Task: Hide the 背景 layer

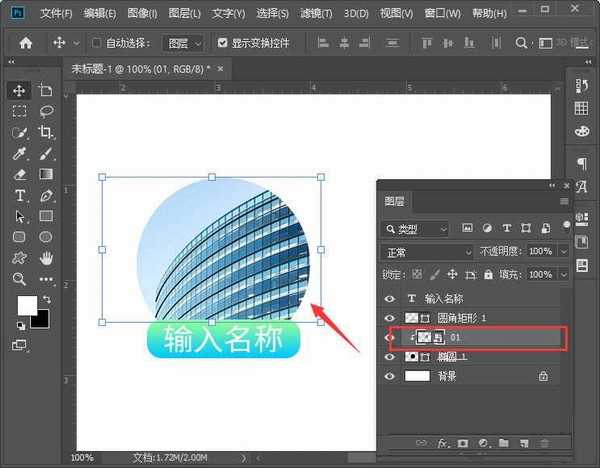Action: [x=390, y=376]
